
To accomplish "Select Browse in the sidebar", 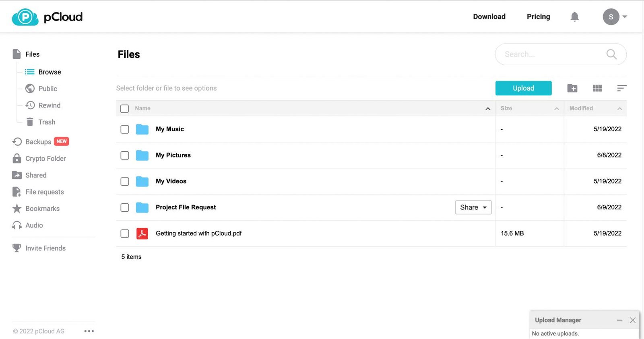I will [50, 72].
